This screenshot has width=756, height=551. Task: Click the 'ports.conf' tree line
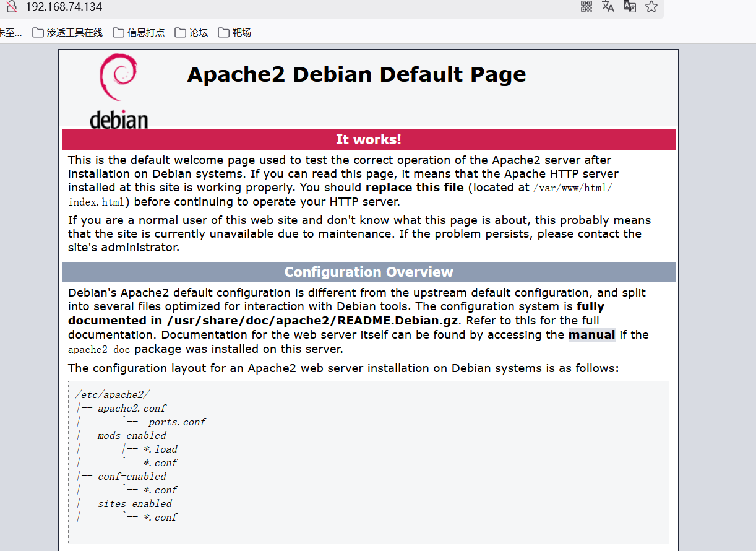pos(177,422)
